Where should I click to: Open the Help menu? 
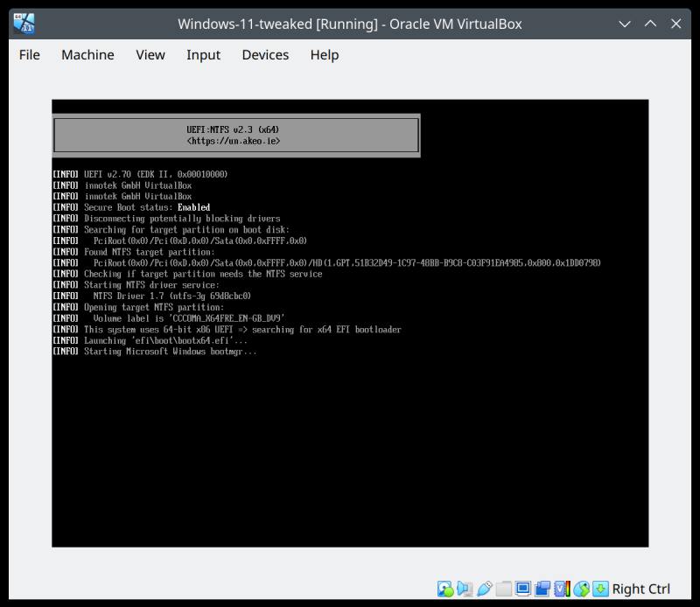tap(324, 54)
